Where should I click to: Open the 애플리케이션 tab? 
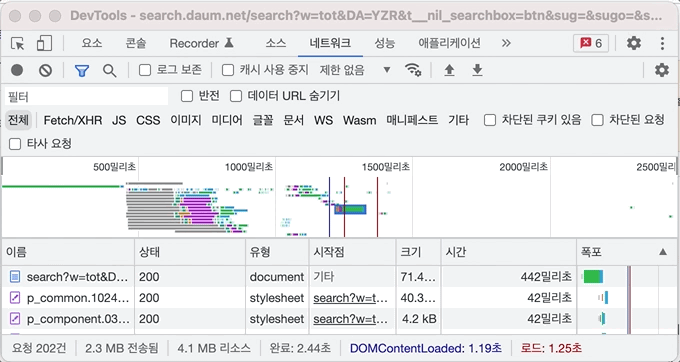(x=449, y=43)
